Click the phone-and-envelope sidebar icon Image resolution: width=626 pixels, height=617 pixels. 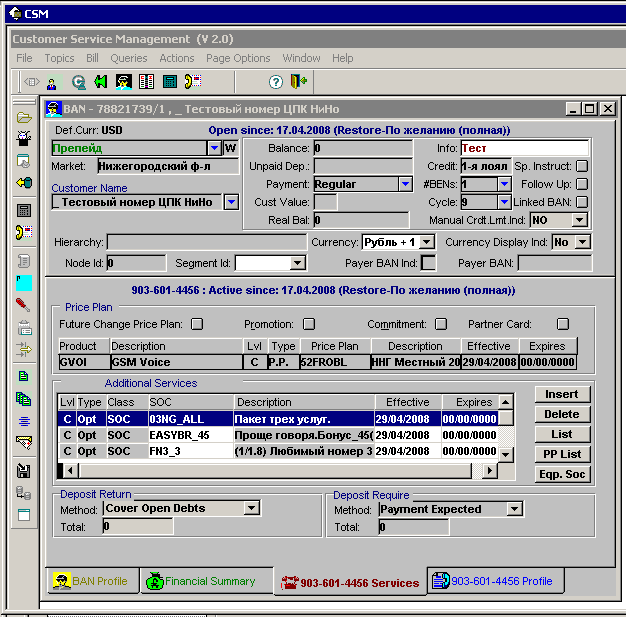click(24, 232)
